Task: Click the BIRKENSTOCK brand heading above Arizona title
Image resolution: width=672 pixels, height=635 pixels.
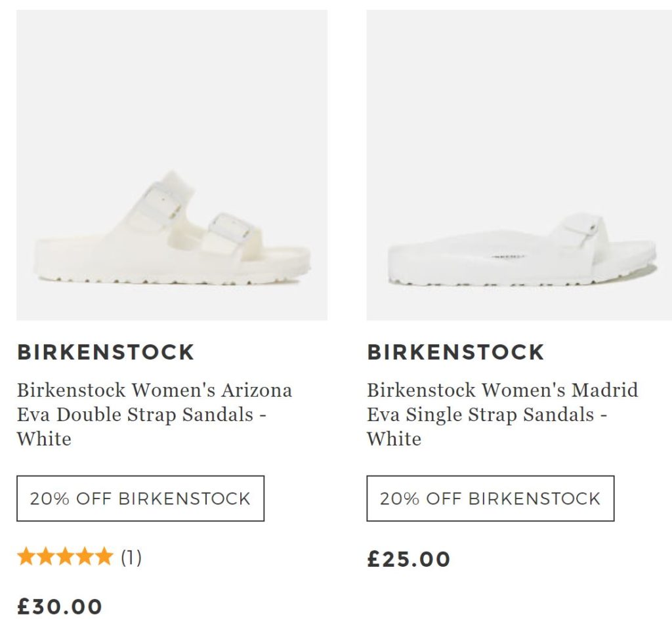Action: click(106, 352)
